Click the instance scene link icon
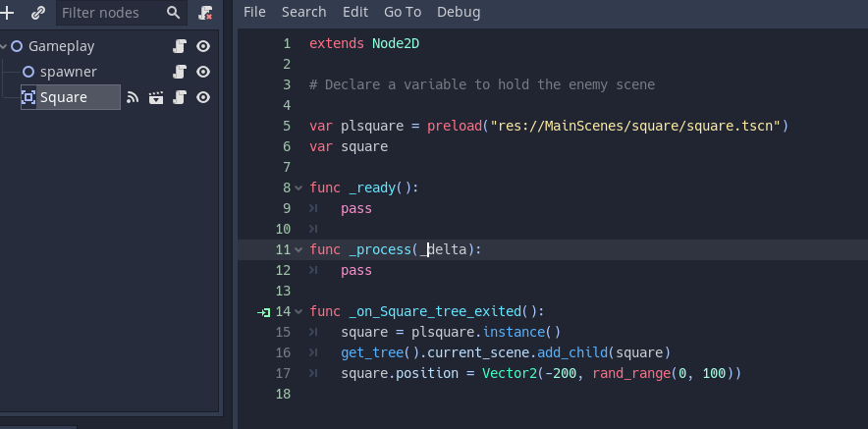This screenshot has width=868, height=429. click(x=37, y=13)
